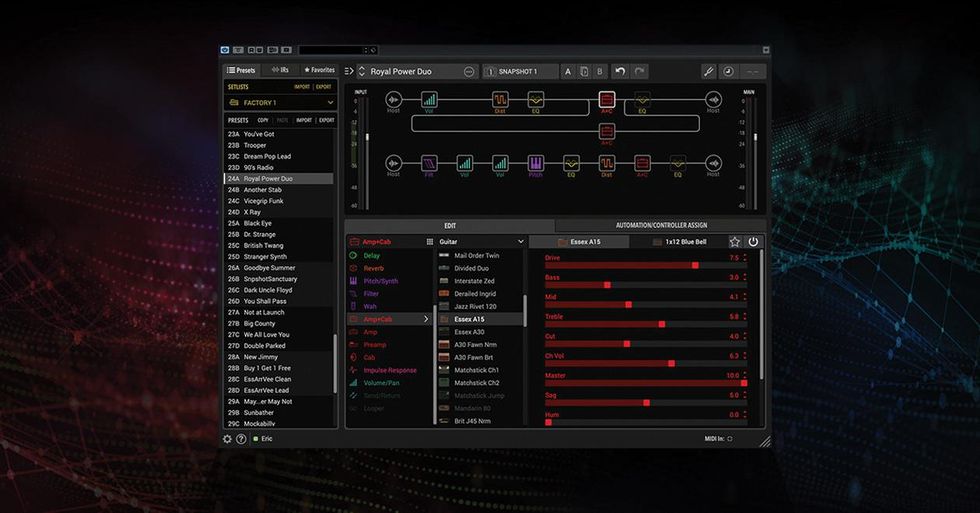Click the Host input block of the top path

(x=393, y=99)
